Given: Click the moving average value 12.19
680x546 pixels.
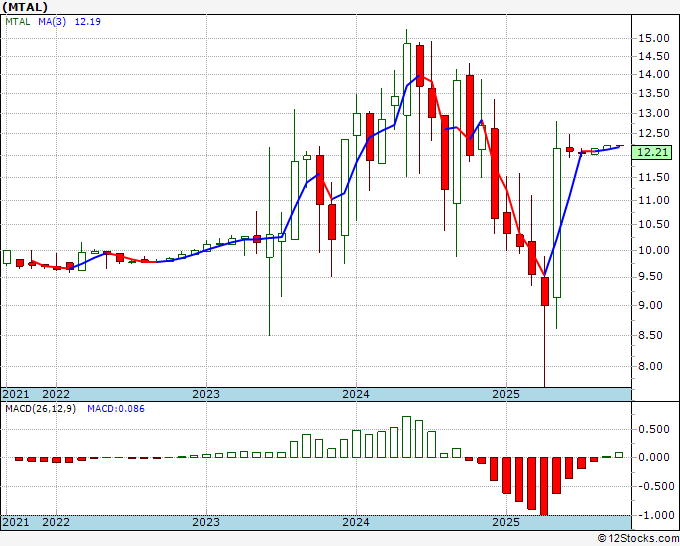Looking at the screenshot, I should click(88, 21).
